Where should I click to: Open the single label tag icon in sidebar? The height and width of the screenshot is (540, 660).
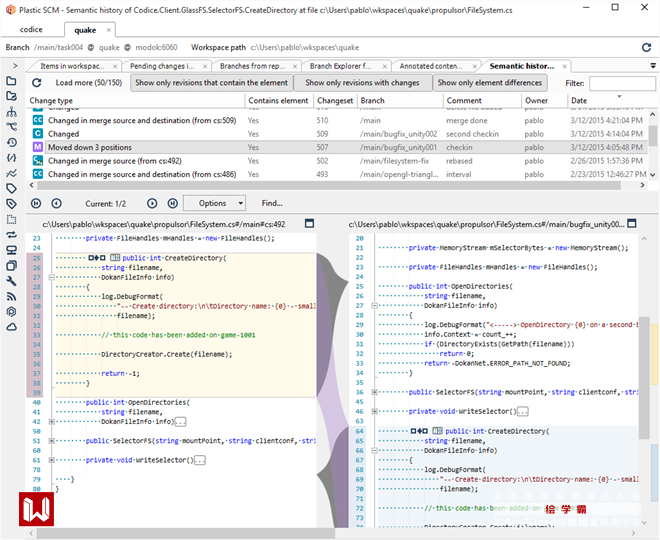(x=11, y=189)
